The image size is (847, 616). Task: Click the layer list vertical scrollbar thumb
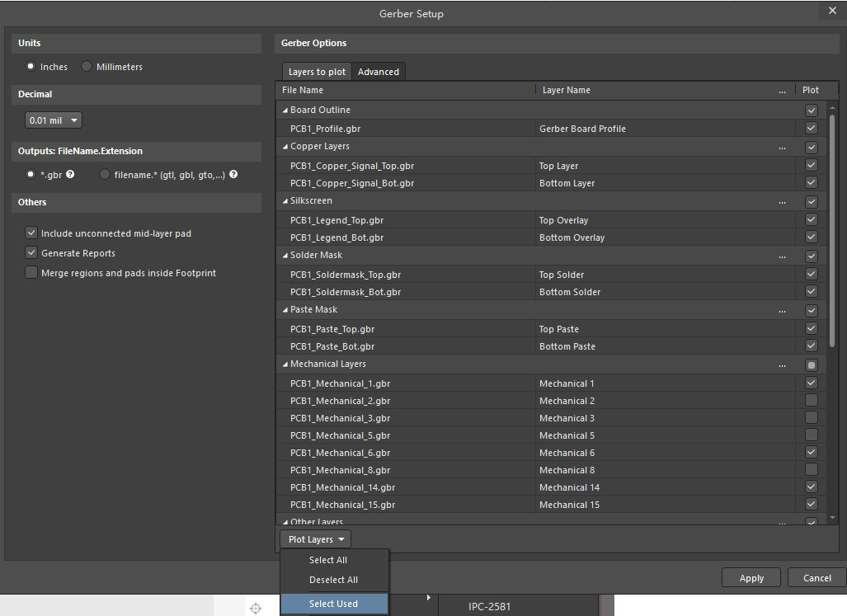pyautogui.click(x=832, y=231)
